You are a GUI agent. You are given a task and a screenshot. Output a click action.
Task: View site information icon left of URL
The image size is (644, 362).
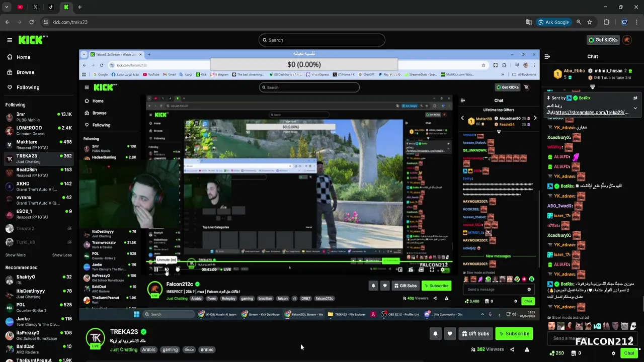46,22
